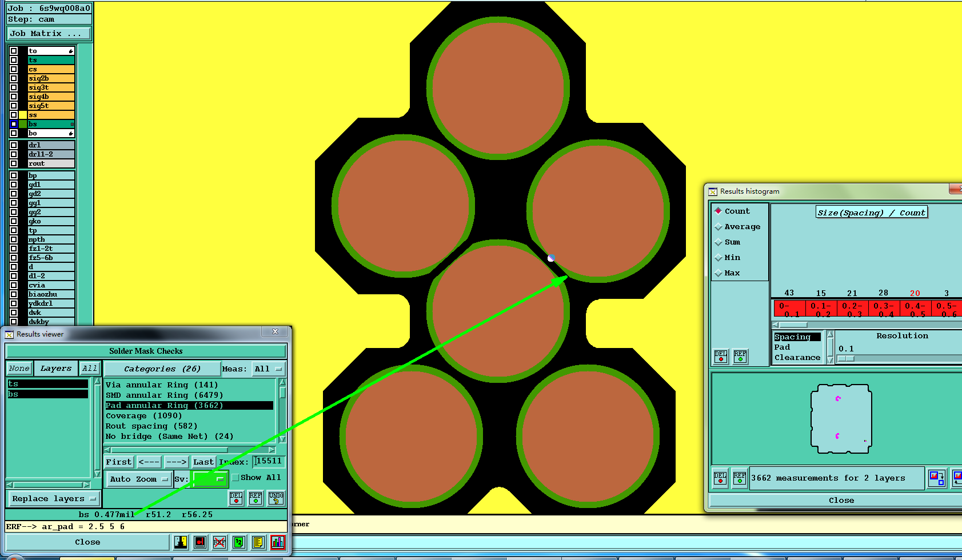Select Pad annular Ring (3662) category
This screenshot has width=962, height=560.
point(189,405)
